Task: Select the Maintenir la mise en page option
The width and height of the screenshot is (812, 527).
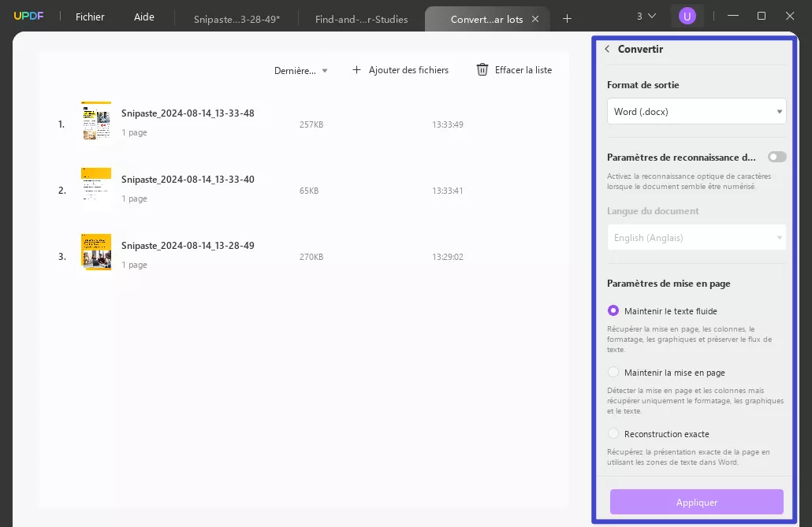Action: pyautogui.click(x=613, y=372)
